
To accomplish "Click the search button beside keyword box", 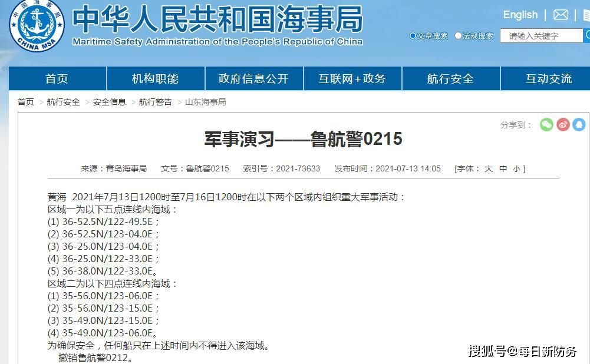I will (586, 36).
